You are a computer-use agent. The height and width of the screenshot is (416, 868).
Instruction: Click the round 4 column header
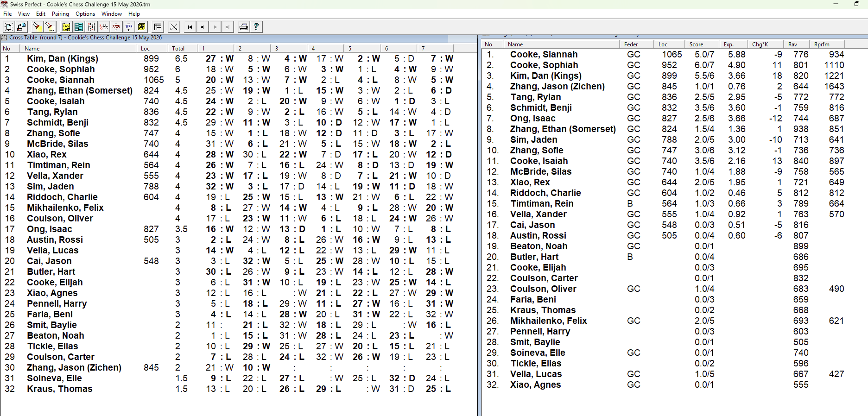325,49
